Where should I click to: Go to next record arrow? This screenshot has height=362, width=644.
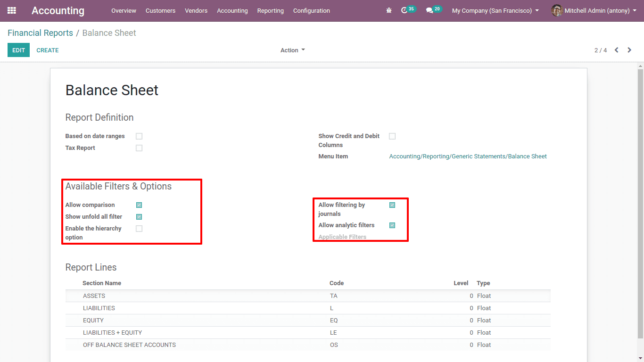coord(629,50)
